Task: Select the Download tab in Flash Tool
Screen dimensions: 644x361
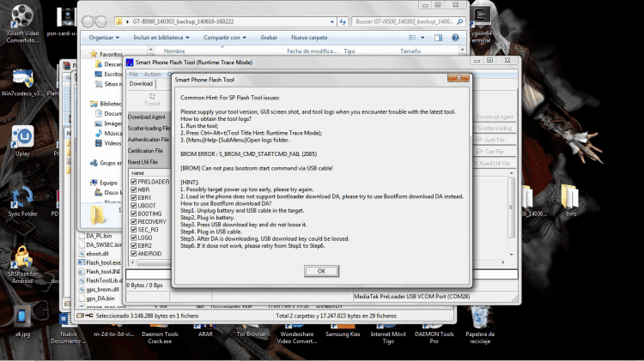Action: 141,84
